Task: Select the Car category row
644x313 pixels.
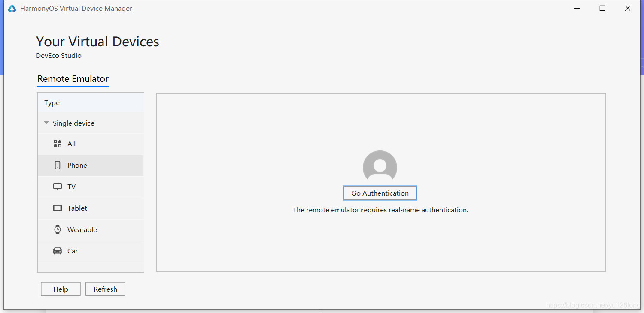Action: [91, 251]
